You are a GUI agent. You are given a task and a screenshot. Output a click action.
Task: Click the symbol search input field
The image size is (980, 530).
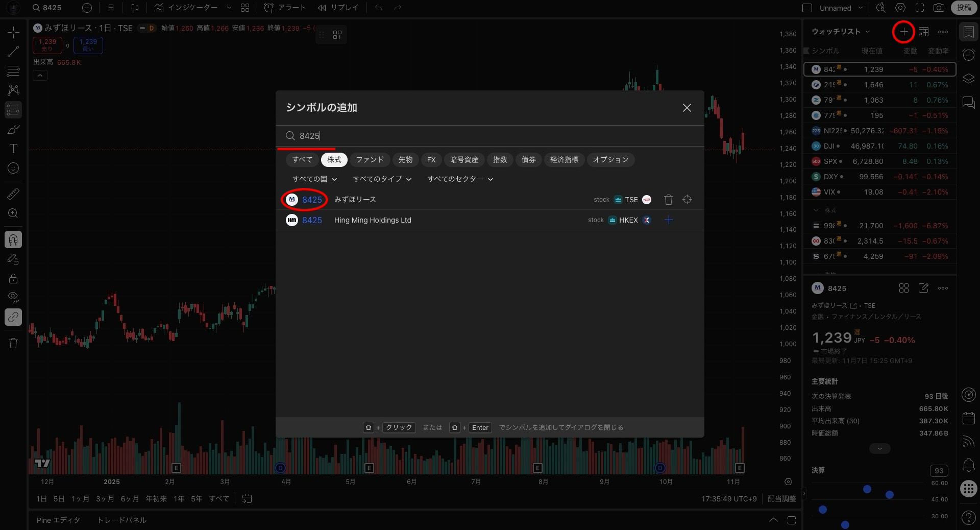click(x=490, y=136)
